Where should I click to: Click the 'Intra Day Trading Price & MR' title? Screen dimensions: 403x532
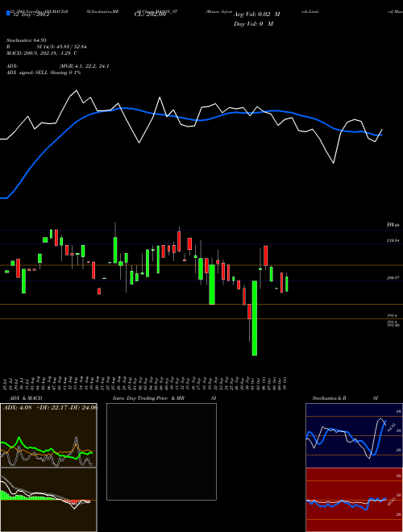148,398
